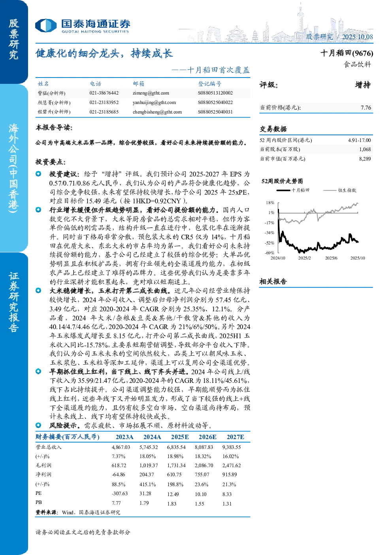Click the 2025E net profit 610.75
Viewport: 392px width, 555px height.
pyautogui.click(x=174, y=475)
